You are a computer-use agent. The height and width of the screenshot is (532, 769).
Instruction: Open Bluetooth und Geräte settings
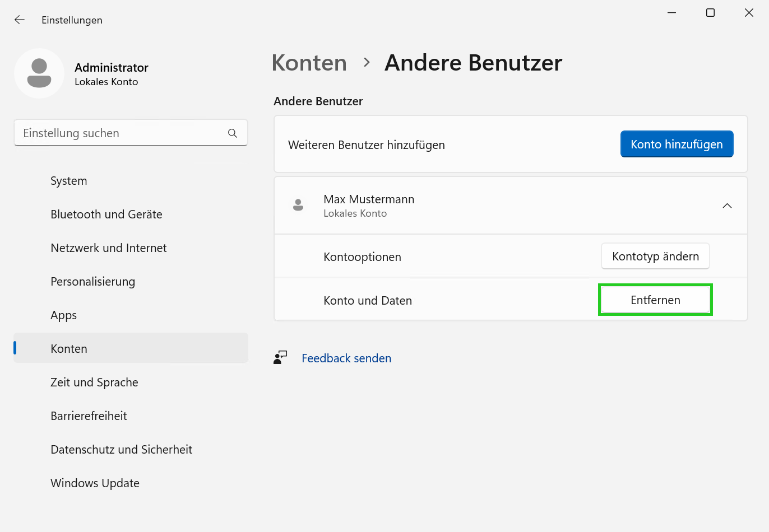(x=106, y=214)
